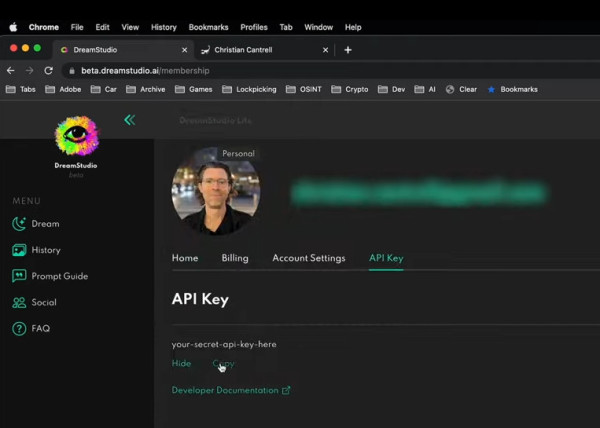Open the Edit menu

[x=103, y=27]
